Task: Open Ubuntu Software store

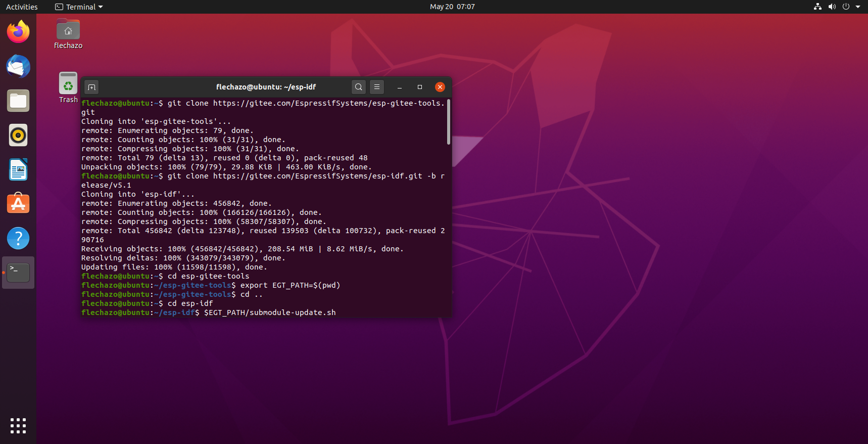Action: 18,204
